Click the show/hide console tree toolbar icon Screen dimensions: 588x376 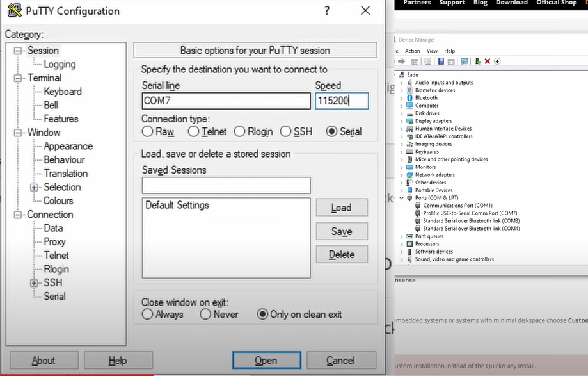[415, 61]
